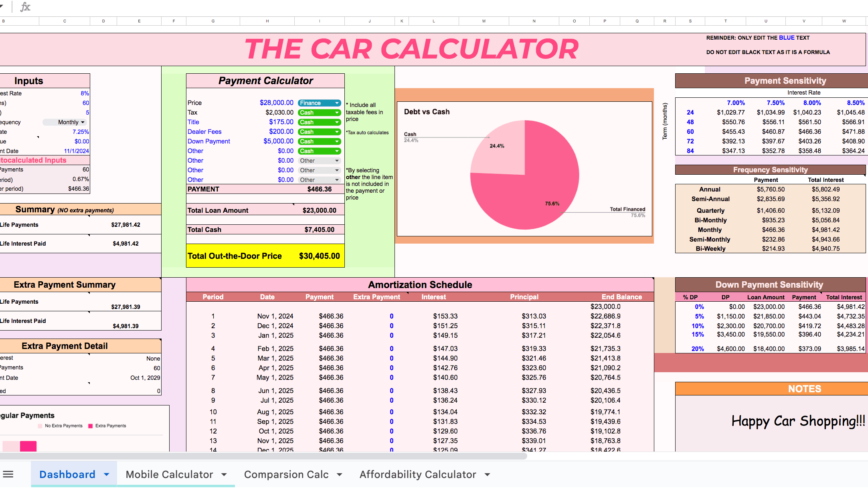The image size is (868, 488).
Task: Open the all sheets hamburger menu
Action: click(8, 474)
